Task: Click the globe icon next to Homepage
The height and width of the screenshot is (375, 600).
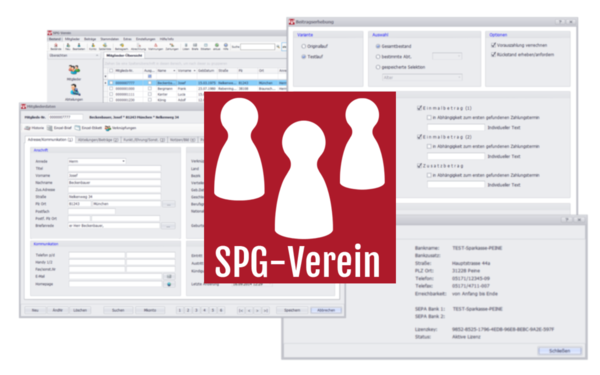Action: [169, 284]
